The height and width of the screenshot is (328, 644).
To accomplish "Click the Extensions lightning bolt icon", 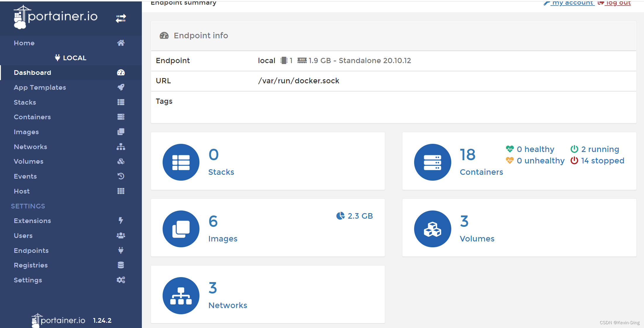I will coord(121,220).
